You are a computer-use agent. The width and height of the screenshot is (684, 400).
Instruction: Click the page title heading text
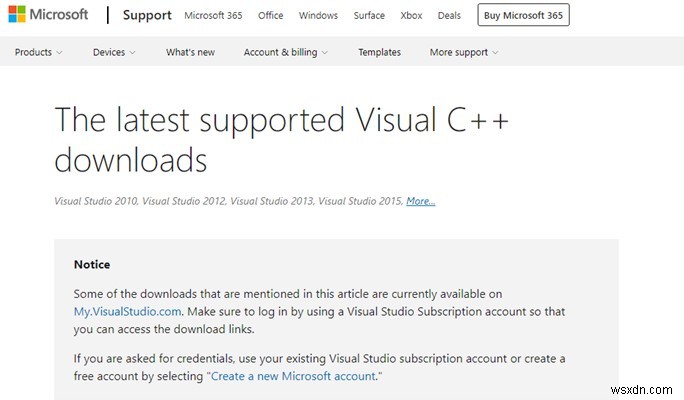click(x=281, y=139)
